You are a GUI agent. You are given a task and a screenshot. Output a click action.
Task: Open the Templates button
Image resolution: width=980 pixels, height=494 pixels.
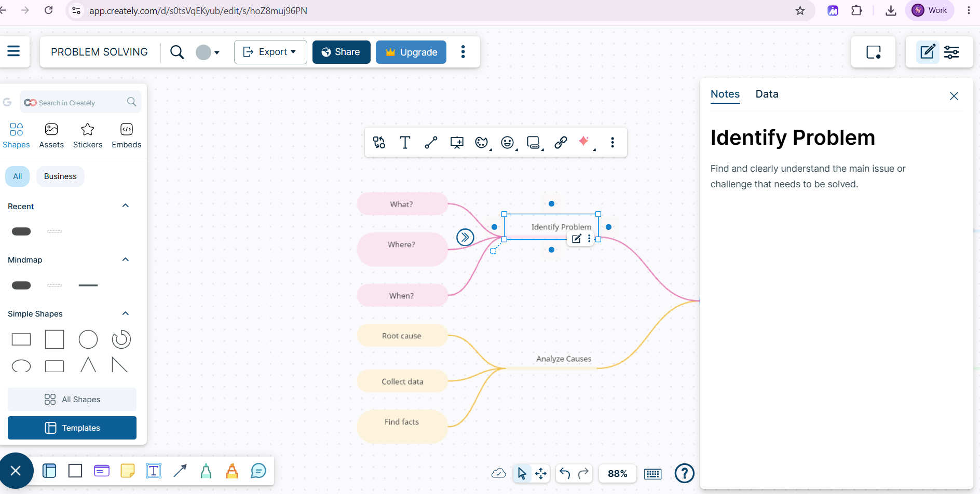point(72,428)
